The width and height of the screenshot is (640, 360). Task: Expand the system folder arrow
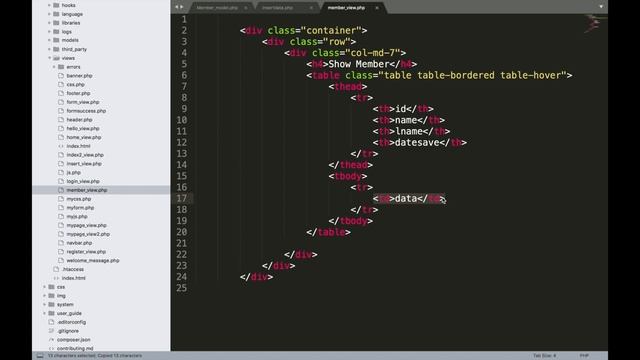click(44, 304)
